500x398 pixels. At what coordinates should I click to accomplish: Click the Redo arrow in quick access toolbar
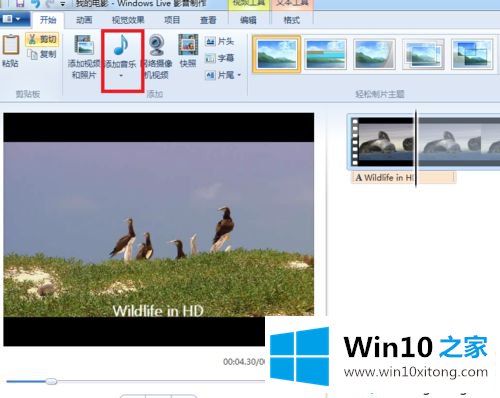pyautogui.click(x=49, y=4)
